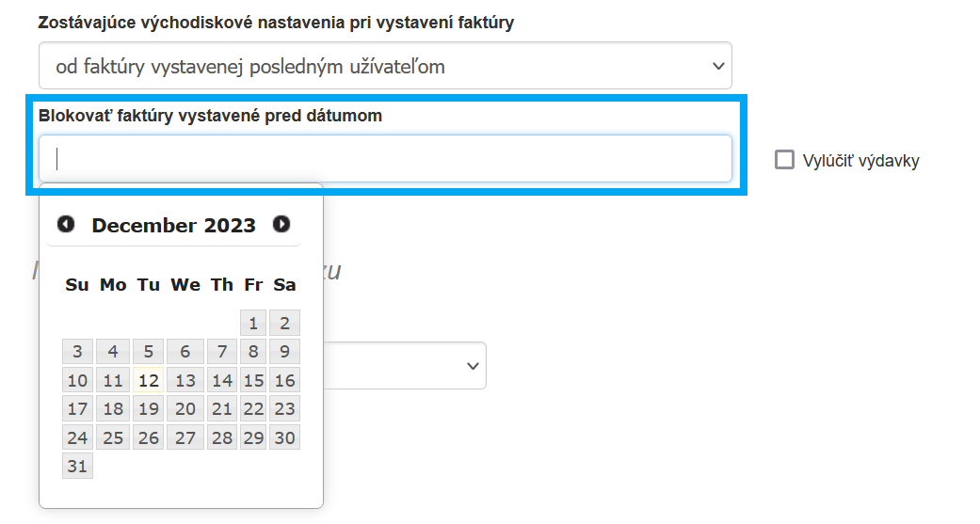Click the invoice blocking date input field

(385, 159)
